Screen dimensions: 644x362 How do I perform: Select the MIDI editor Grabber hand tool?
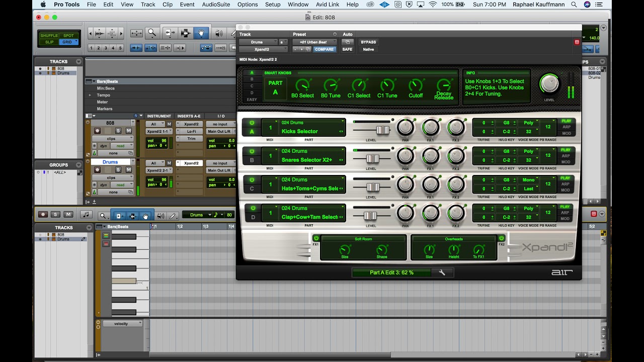click(x=146, y=216)
